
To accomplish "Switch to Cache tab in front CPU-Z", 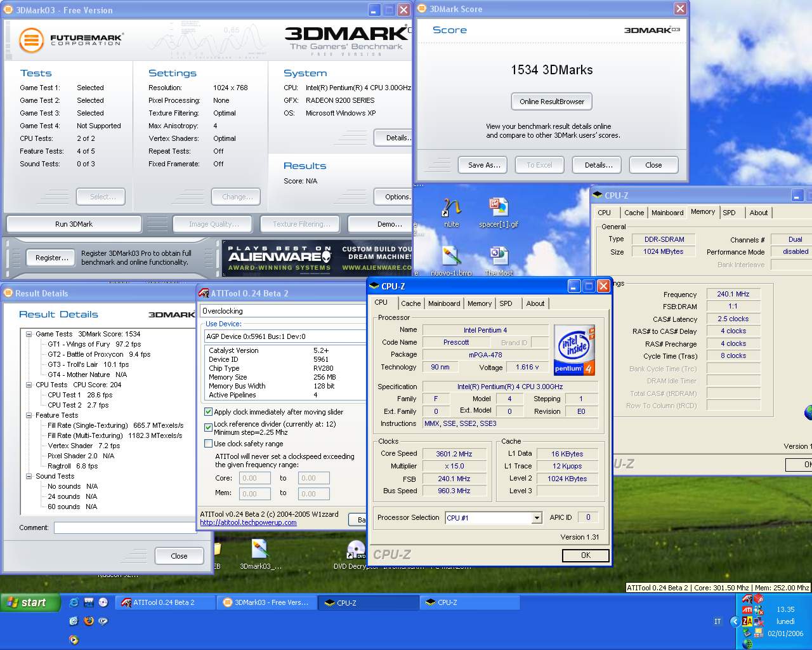I will (410, 303).
